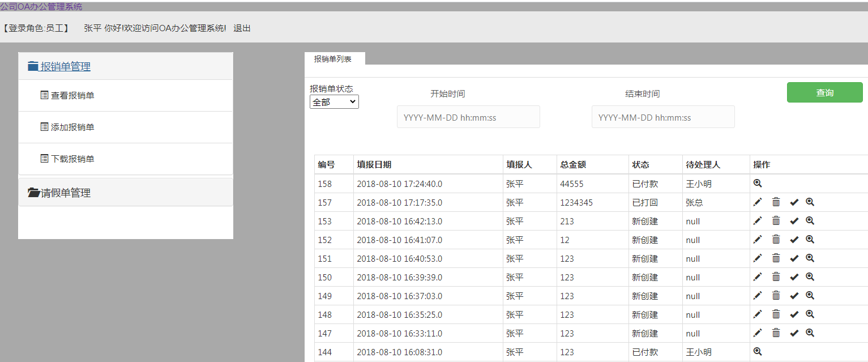Screen dimensions: 868x362
Task: View details of record 153
Action: [x=810, y=220]
